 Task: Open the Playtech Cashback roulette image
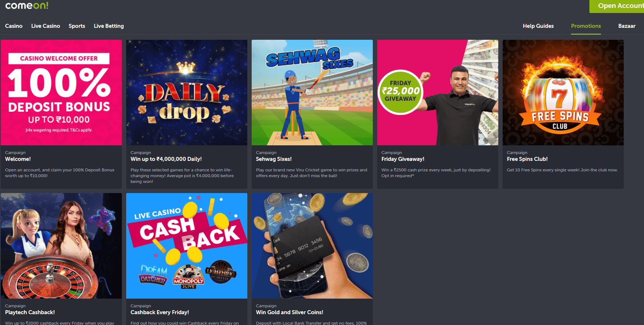pos(61,246)
